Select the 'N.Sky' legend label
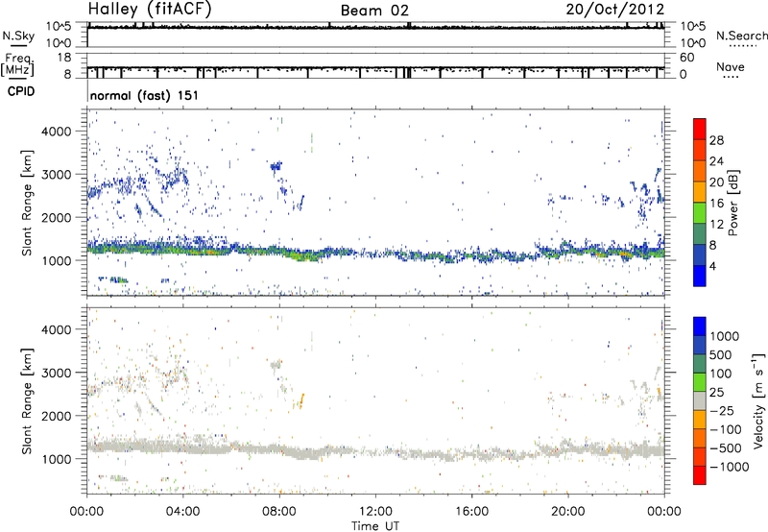 18,36
